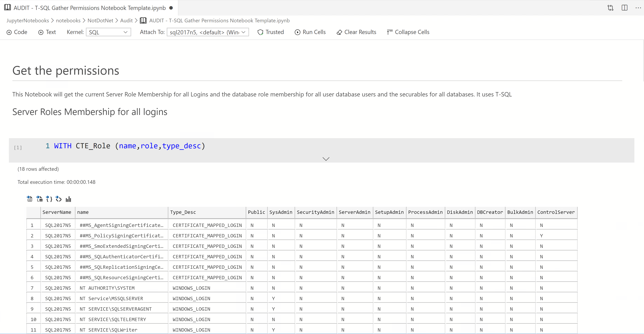
Task: Open the Attach To connection dropdown
Action: click(207, 32)
